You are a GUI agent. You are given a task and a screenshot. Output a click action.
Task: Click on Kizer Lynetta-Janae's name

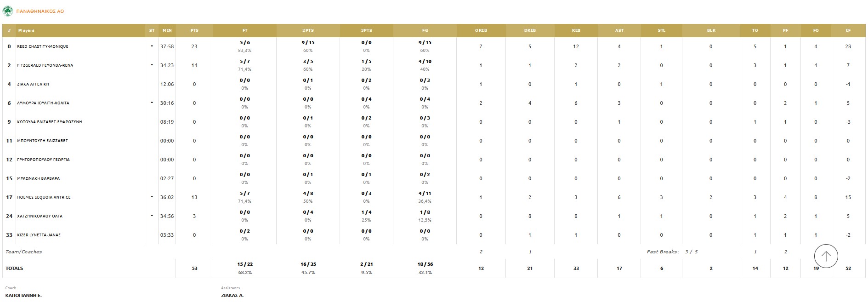(39, 235)
